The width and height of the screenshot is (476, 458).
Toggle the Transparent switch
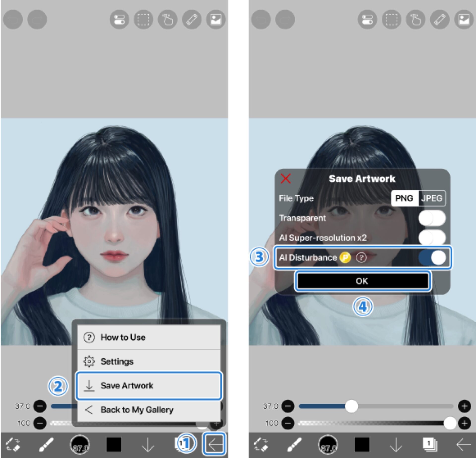[432, 218]
